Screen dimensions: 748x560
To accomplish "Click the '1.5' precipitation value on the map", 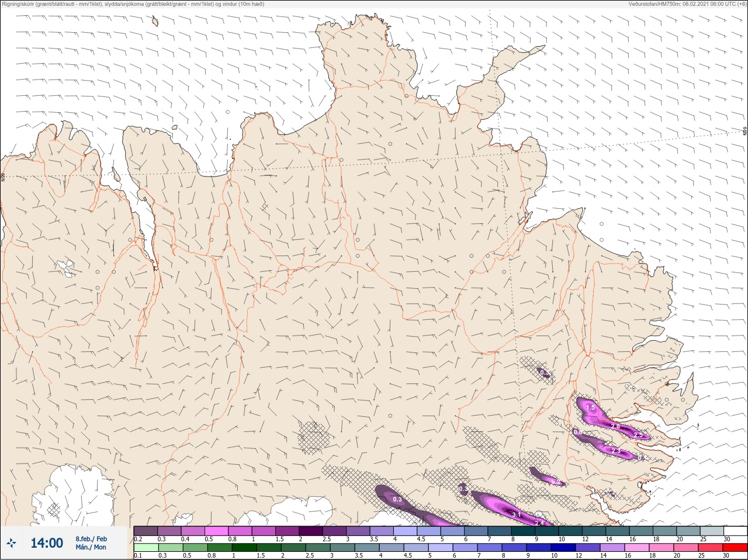I will 590,408.
